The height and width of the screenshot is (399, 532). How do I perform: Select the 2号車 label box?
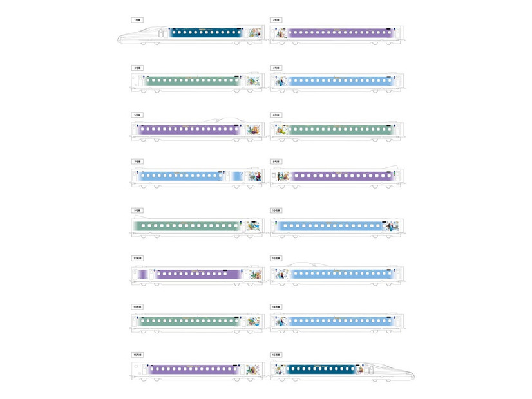tap(276, 20)
